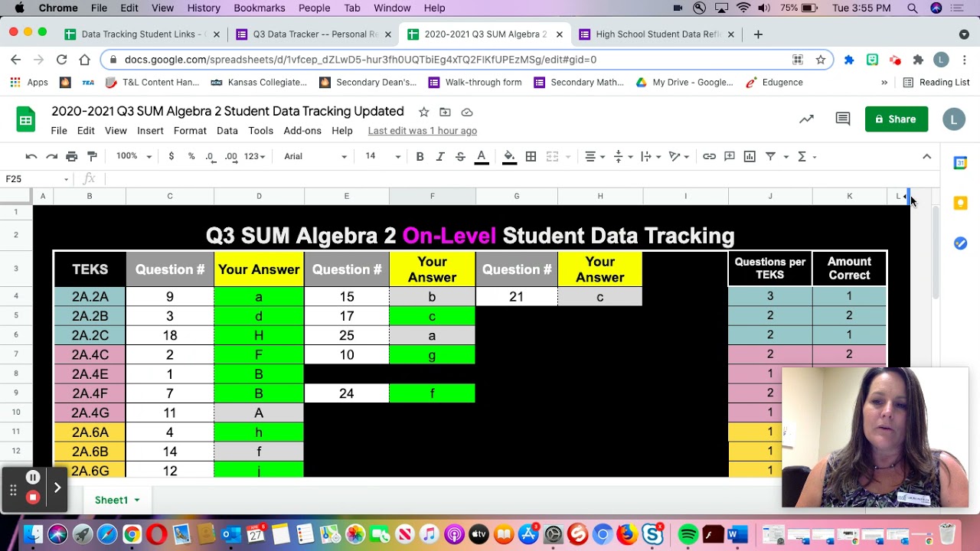Viewport: 980px width, 551px height.
Task: Open the Walk-through form bookmark
Action: 475,82
